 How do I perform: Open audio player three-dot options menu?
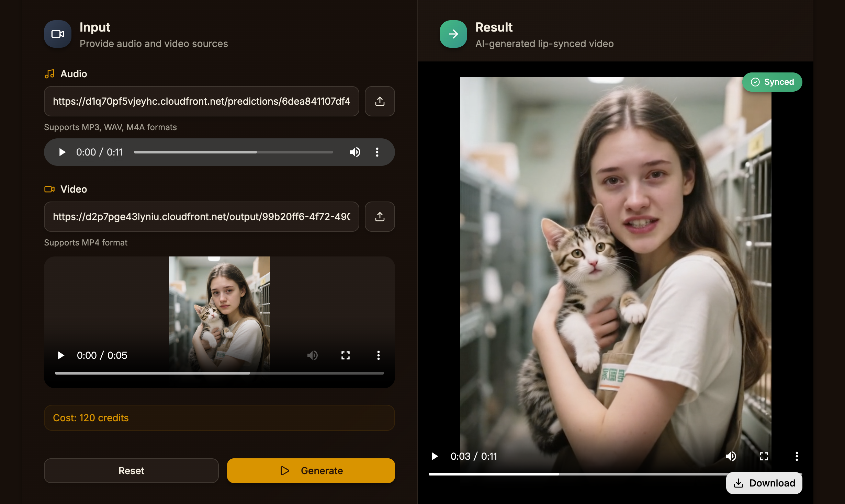tap(377, 152)
